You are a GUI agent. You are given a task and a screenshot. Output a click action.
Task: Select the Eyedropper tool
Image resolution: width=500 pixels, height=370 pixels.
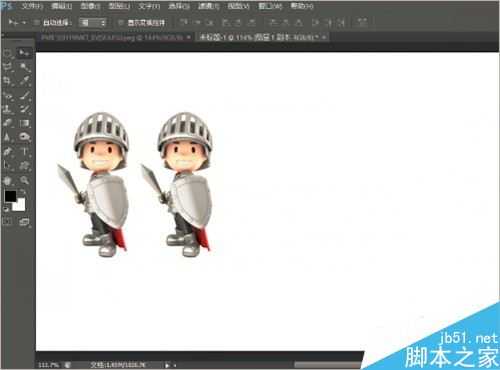(x=24, y=81)
